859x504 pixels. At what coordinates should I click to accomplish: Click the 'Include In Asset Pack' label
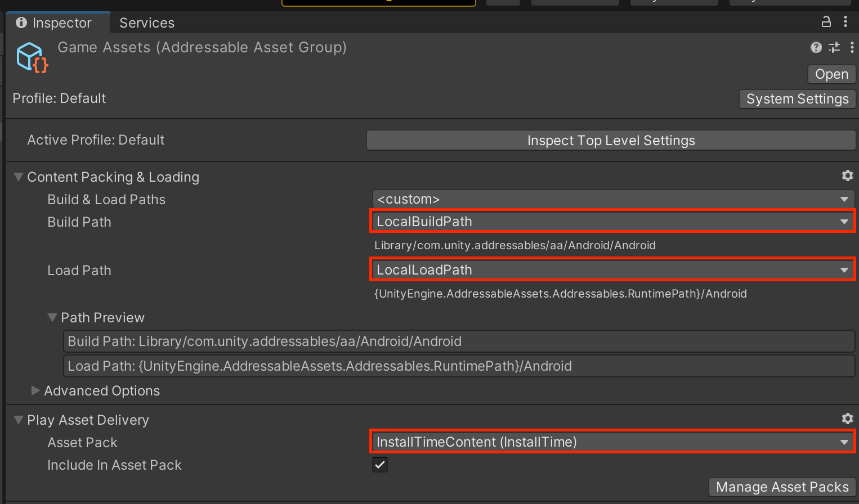point(114,465)
